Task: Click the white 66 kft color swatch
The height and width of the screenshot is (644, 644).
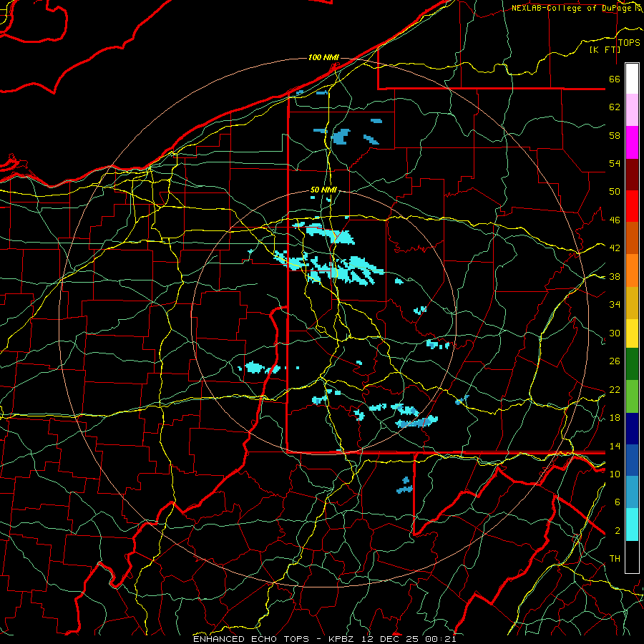Action: [632, 79]
